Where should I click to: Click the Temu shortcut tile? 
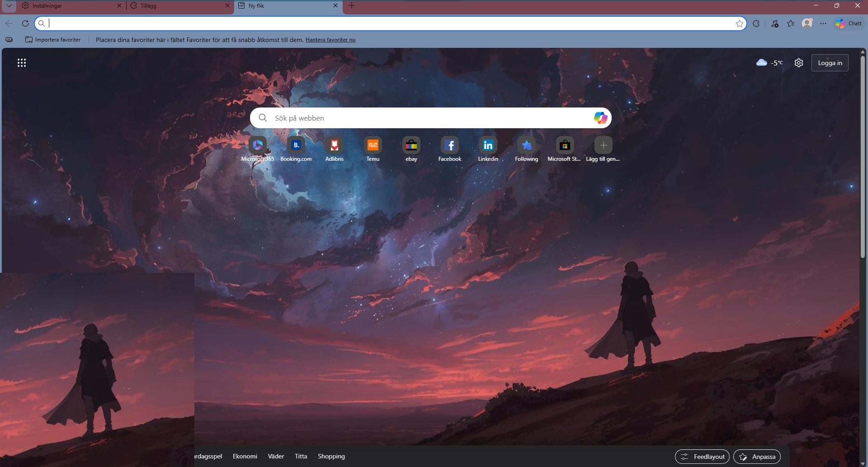pos(373,145)
